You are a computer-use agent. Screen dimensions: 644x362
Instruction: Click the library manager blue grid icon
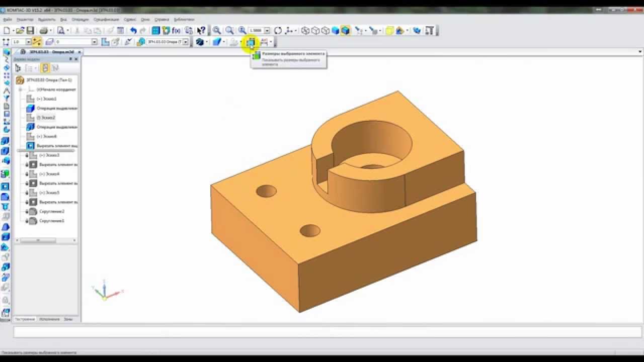[x=156, y=31]
